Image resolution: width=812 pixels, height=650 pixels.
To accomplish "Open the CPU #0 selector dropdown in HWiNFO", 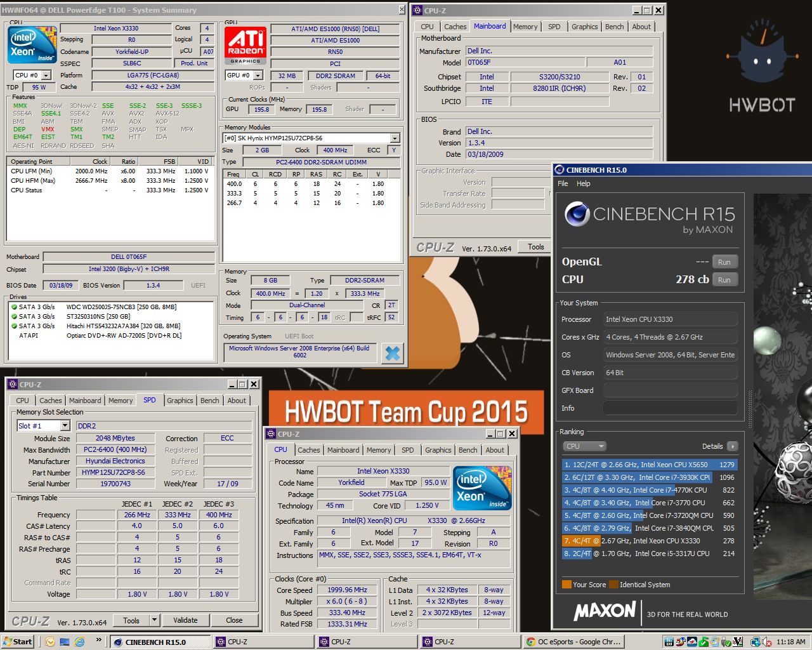I will [x=46, y=76].
